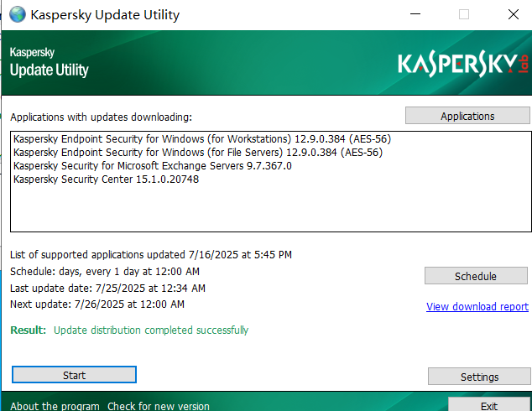Click the Schedule: days, every 1 day text

pyautogui.click(x=105, y=272)
